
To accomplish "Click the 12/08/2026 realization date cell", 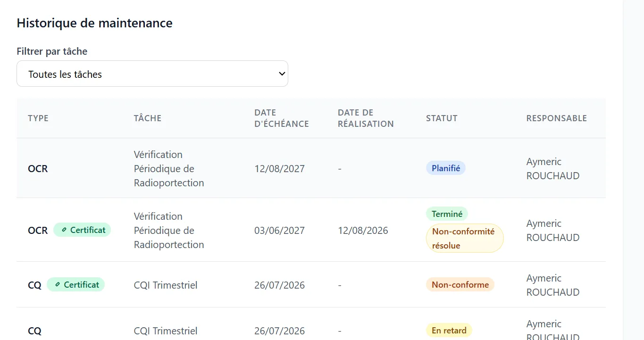I will coord(363,230).
